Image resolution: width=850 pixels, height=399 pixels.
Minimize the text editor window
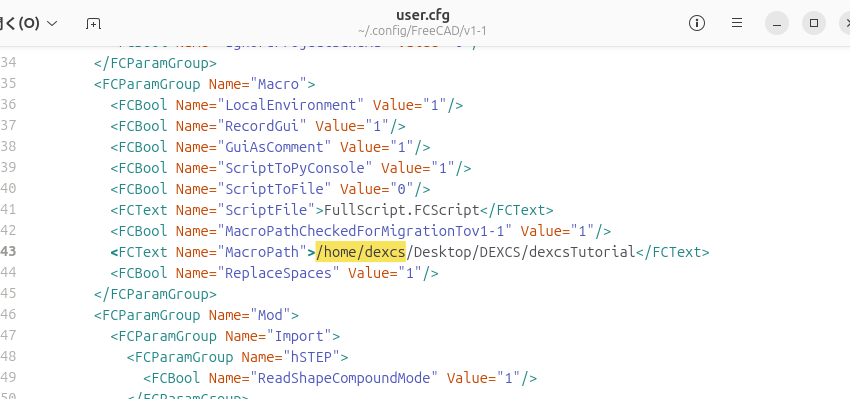777,23
